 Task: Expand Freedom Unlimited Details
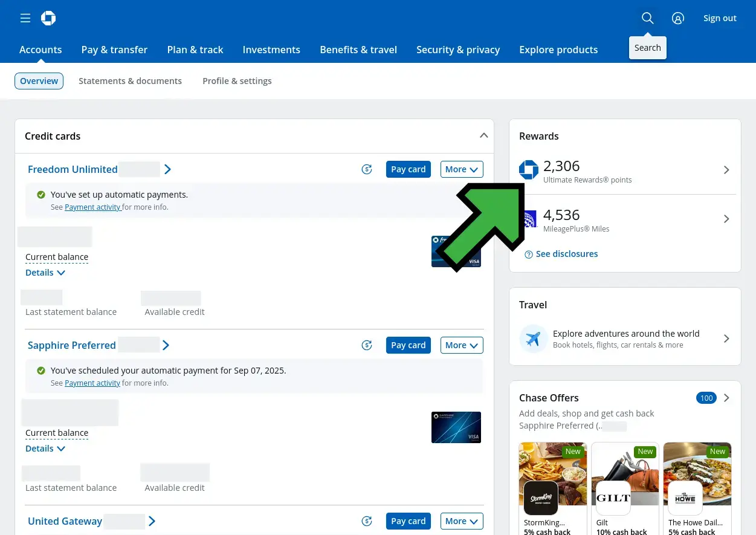(x=45, y=273)
